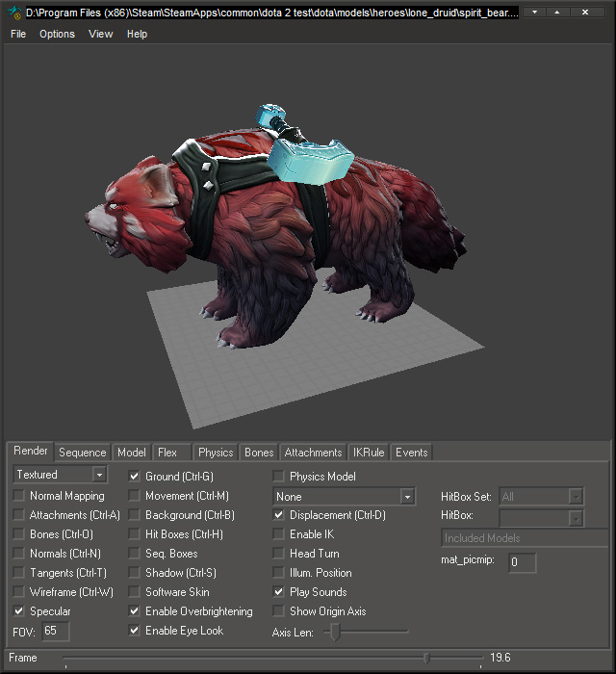Uncheck Enable Eye Look checkbox
Screen dimensions: 616x674
point(135,630)
